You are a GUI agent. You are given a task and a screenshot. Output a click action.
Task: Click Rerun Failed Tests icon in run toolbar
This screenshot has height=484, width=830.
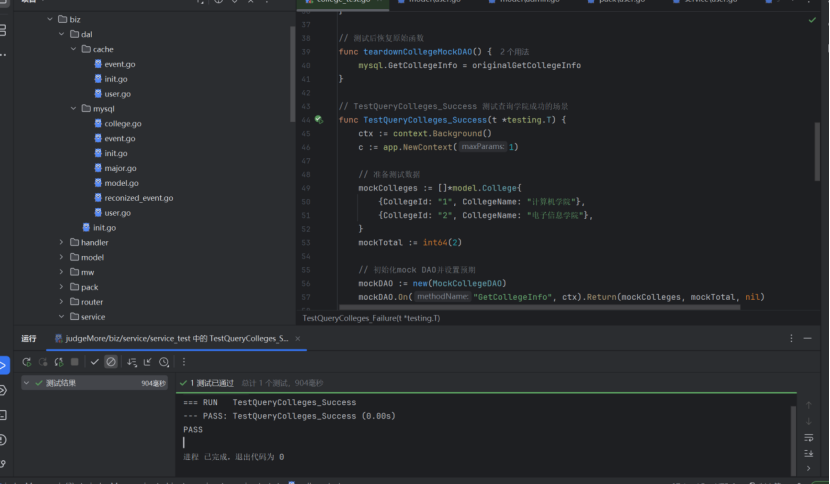43,362
